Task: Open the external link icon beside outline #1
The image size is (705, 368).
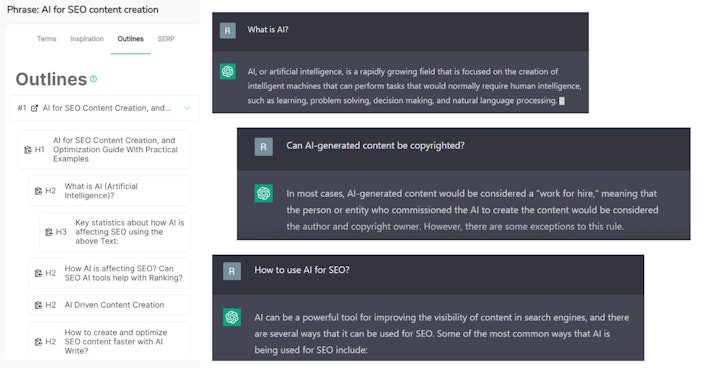Action: click(x=34, y=108)
